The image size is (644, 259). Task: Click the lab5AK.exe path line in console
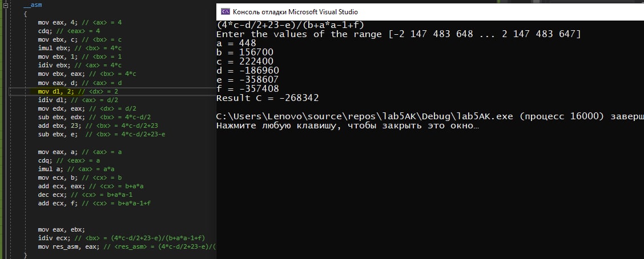tap(430, 116)
